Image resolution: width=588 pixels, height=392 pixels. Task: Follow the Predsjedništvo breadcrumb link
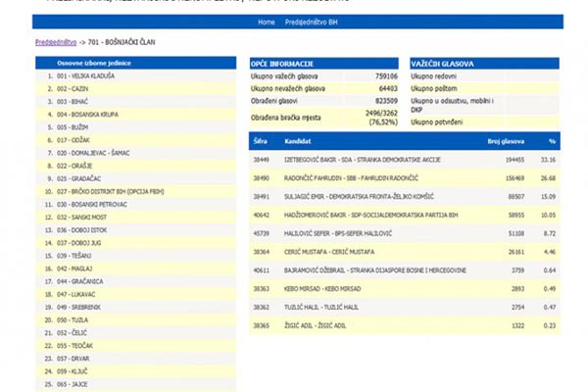coord(56,42)
